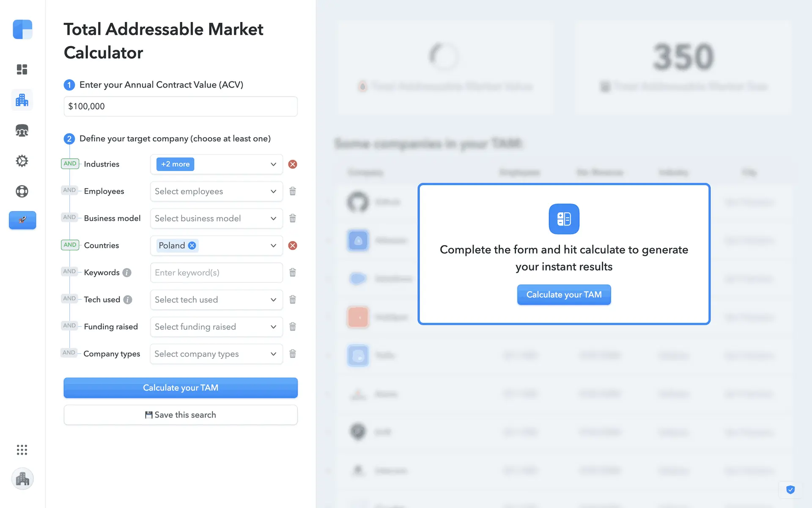Click Calculate your TAM button in the form

coord(181,388)
